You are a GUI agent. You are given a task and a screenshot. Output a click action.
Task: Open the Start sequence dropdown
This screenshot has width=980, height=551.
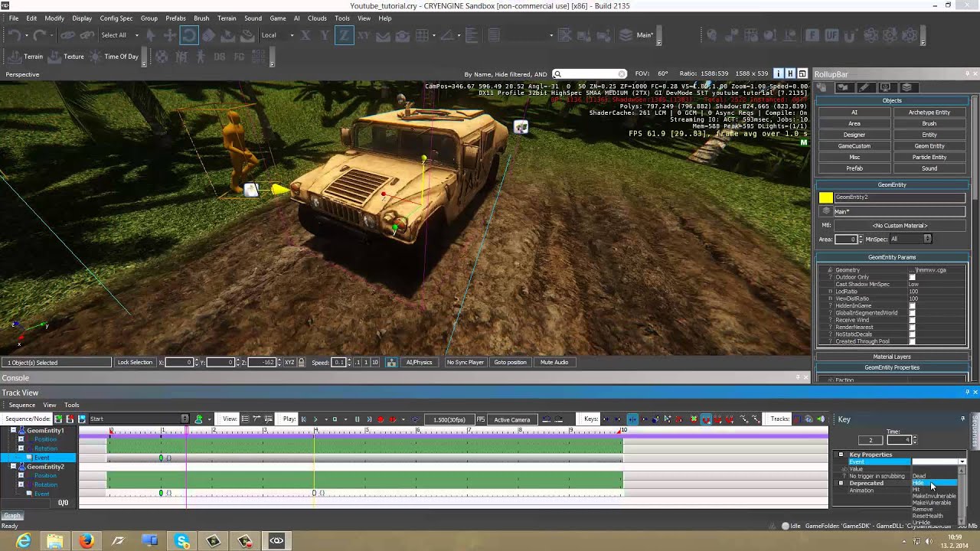tap(139, 419)
